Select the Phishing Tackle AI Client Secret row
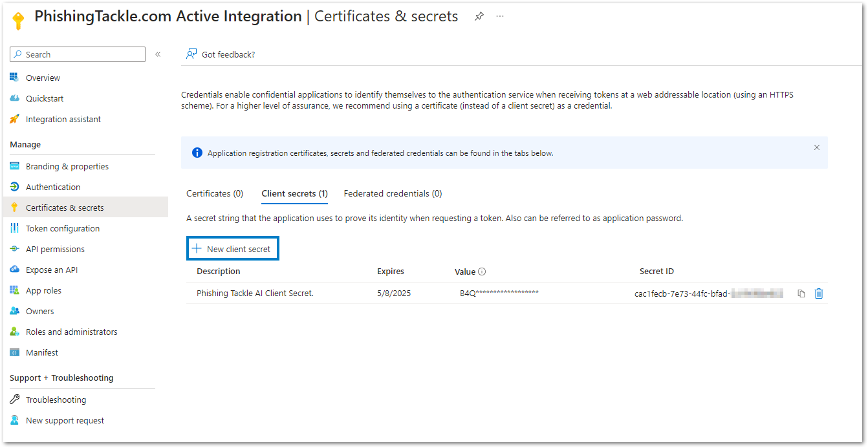 [x=507, y=293]
